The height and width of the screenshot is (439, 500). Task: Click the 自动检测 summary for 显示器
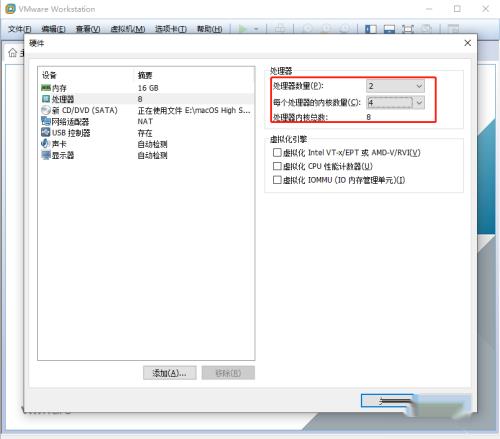(152, 155)
